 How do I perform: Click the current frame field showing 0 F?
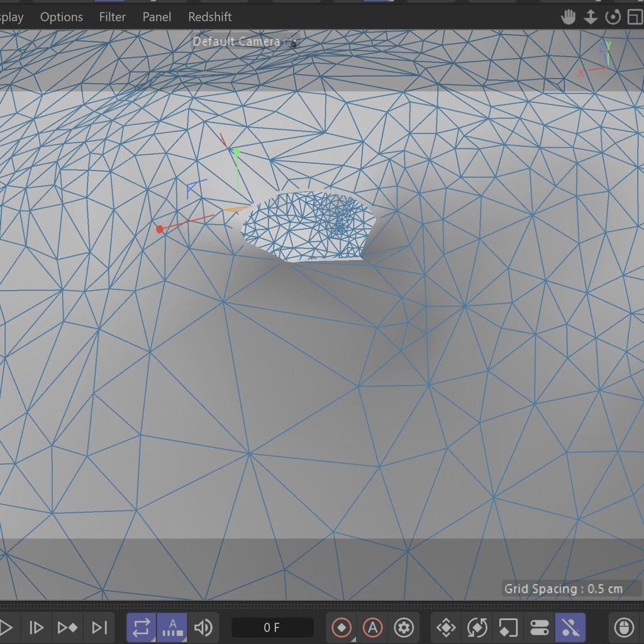272,627
